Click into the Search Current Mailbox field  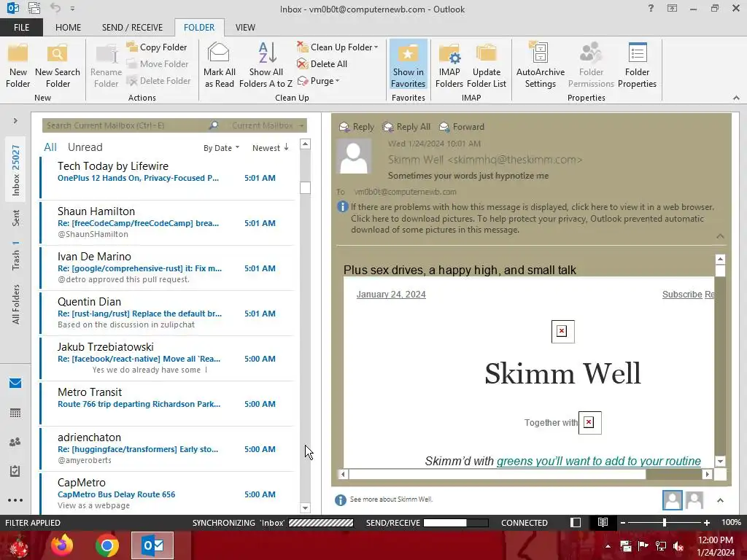click(125, 125)
